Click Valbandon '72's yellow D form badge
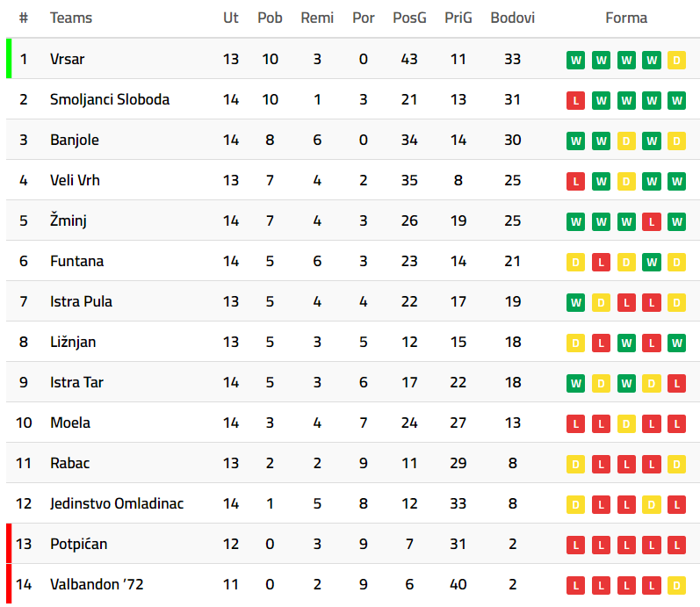 (x=676, y=585)
